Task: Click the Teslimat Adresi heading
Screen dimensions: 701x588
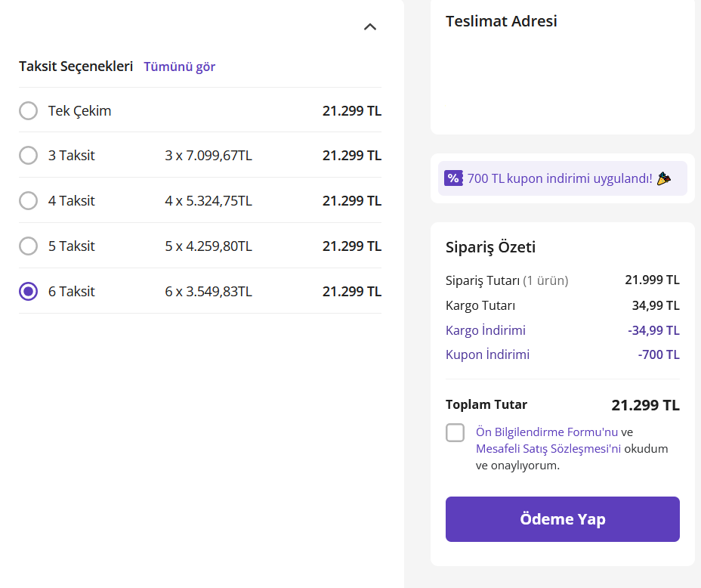Action: (502, 21)
